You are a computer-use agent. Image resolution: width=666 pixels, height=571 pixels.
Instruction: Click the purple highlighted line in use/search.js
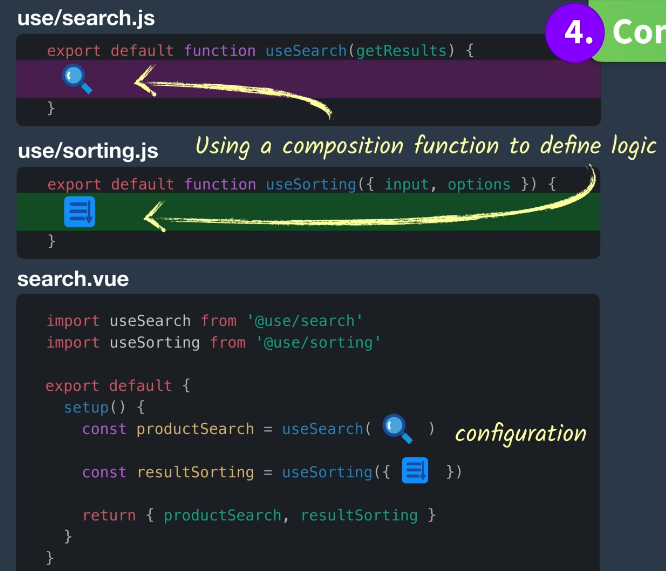pos(400,79)
